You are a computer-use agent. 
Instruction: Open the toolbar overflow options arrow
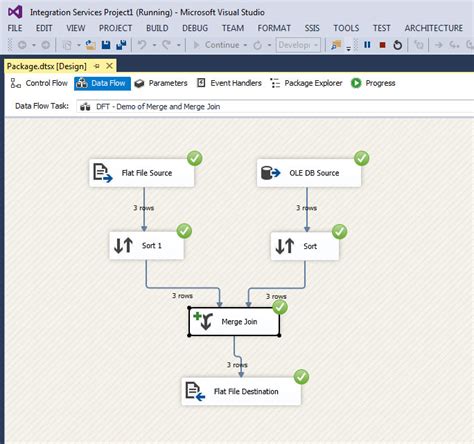point(349,49)
